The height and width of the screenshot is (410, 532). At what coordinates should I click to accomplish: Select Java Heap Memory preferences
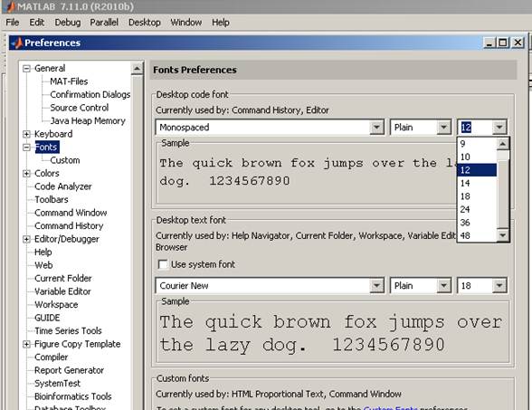click(88, 121)
